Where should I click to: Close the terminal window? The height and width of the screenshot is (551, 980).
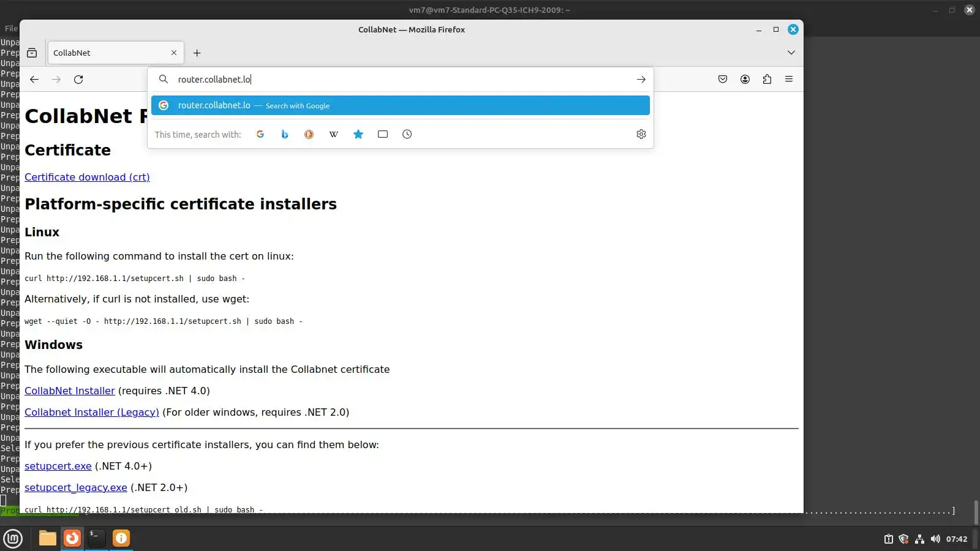pyautogui.click(x=969, y=10)
